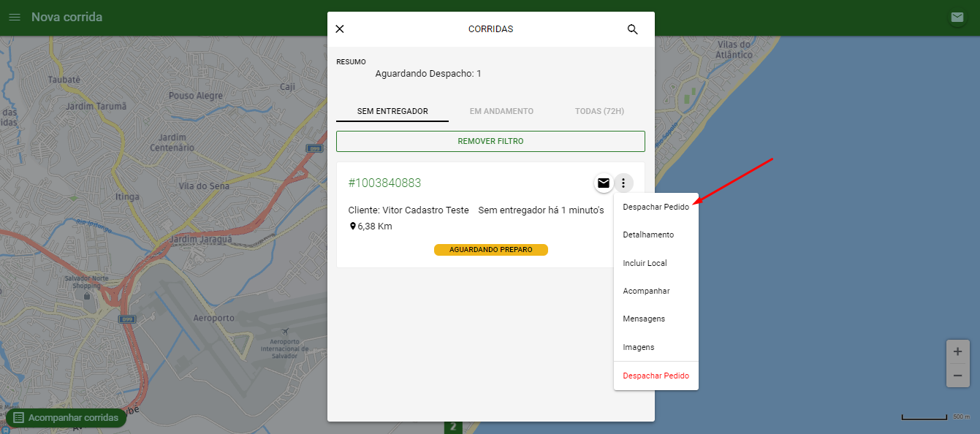980x434 pixels.
Task: Open the mail icon in the green header
Action: pos(957,18)
